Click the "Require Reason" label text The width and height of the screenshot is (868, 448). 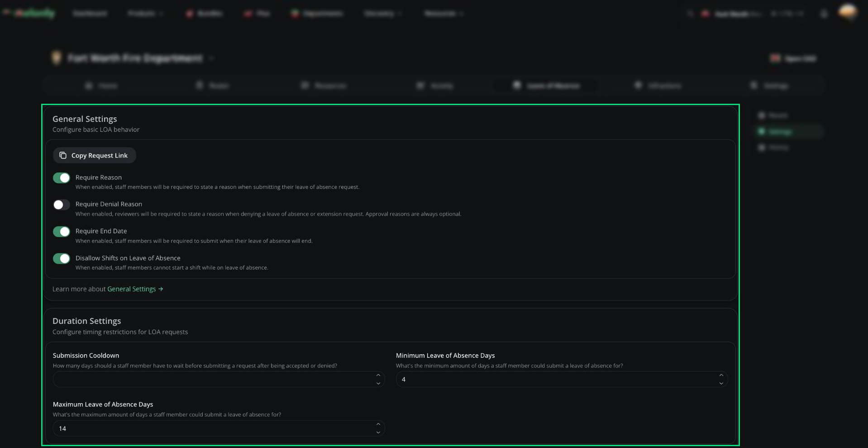coord(99,178)
